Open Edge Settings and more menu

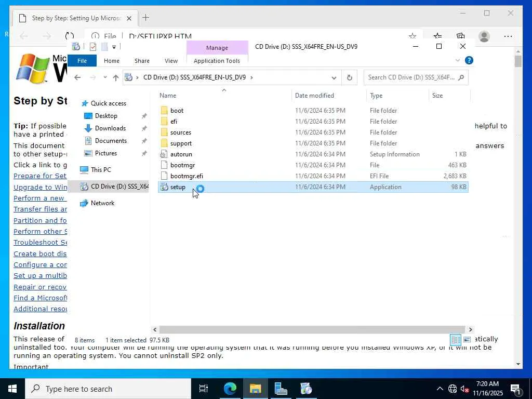coord(508,36)
